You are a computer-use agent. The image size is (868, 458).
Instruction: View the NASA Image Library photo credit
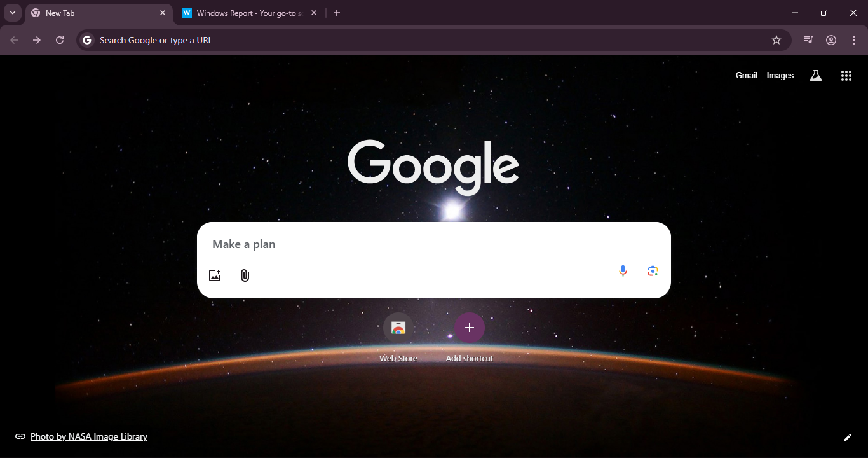click(x=89, y=436)
